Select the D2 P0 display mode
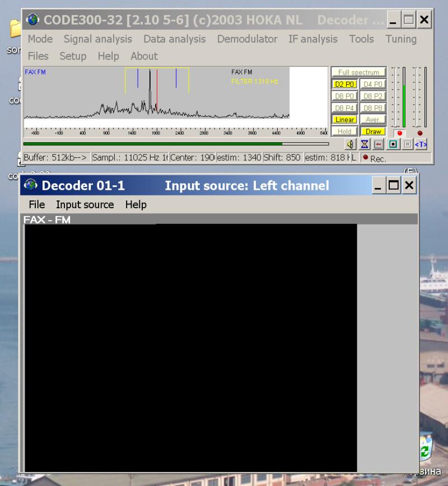Screen dimensions: 448x486 [344, 85]
